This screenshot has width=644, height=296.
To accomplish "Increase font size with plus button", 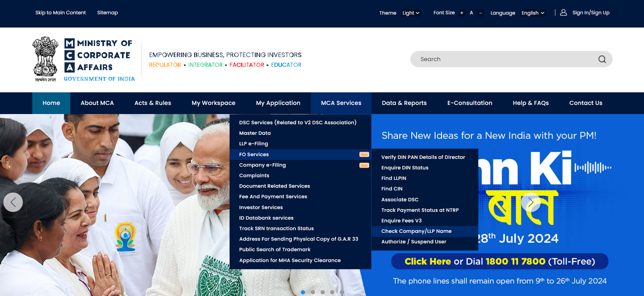I will [x=462, y=13].
